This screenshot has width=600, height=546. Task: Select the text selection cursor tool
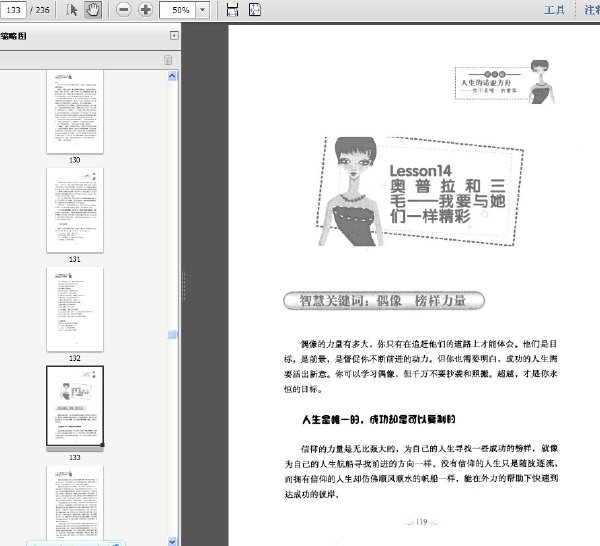[x=72, y=10]
